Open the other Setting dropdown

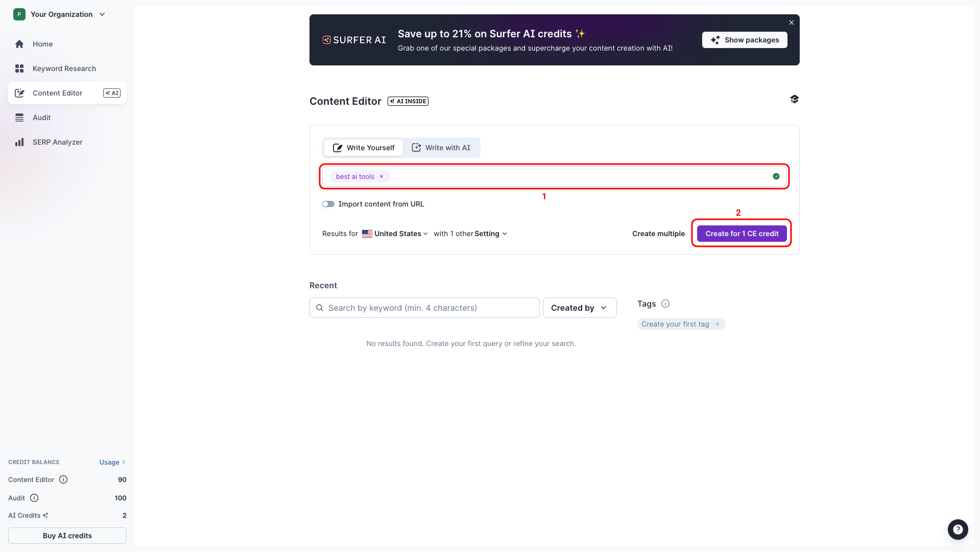tap(490, 234)
